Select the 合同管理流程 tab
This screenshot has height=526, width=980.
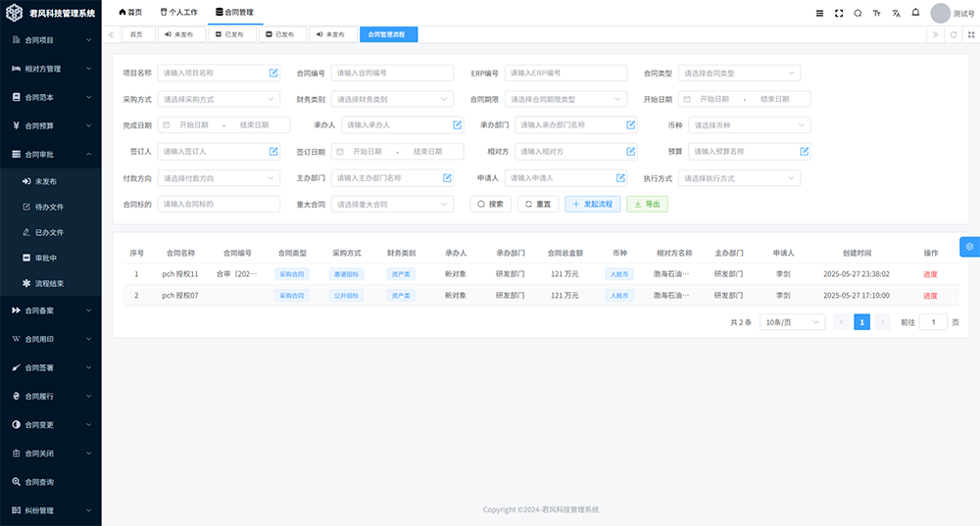tap(388, 34)
